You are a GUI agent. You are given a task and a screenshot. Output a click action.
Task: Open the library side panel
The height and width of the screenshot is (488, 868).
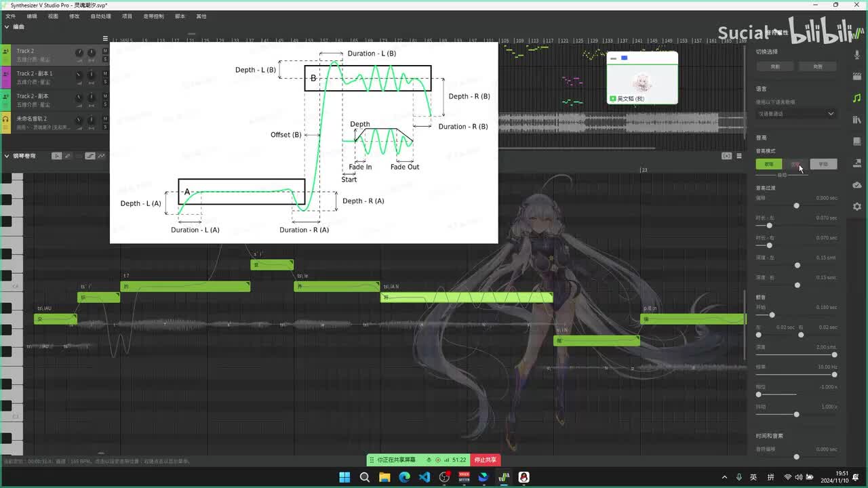pos(857,120)
